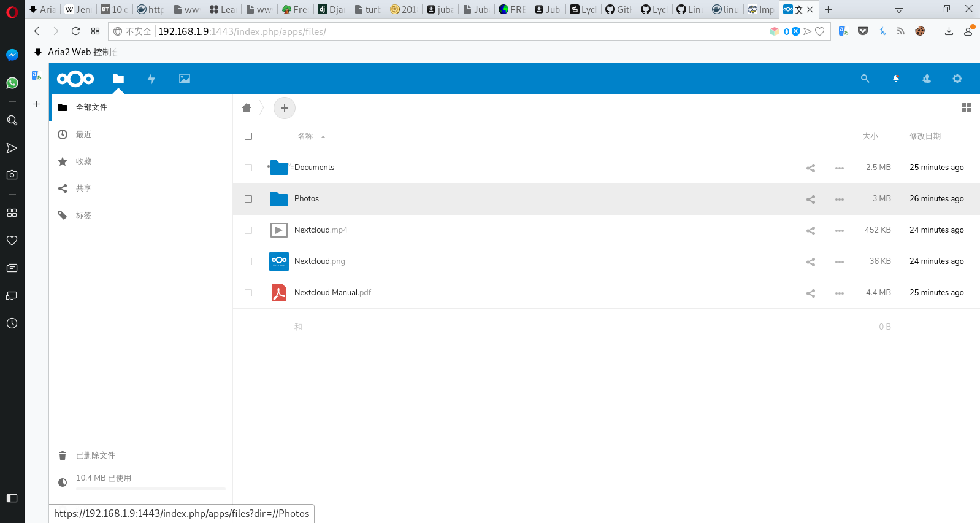Open Deleted files in sidebar
The image size is (980, 523).
[x=140, y=455]
